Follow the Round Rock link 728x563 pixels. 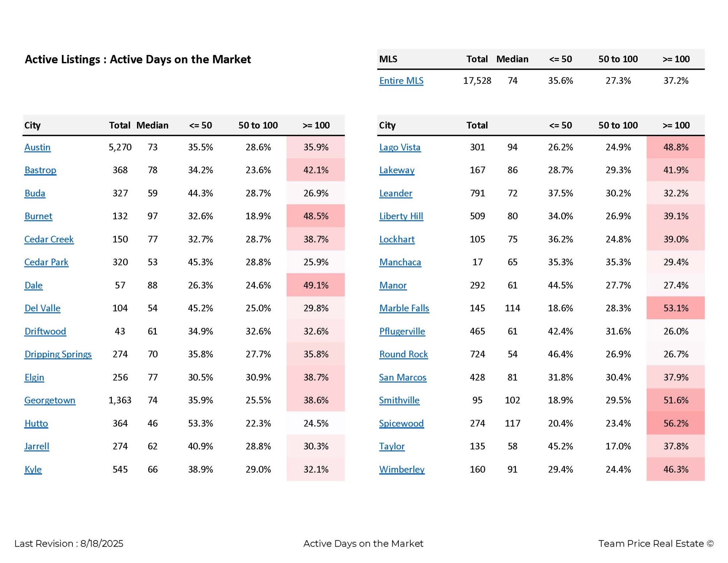pyautogui.click(x=404, y=354)
